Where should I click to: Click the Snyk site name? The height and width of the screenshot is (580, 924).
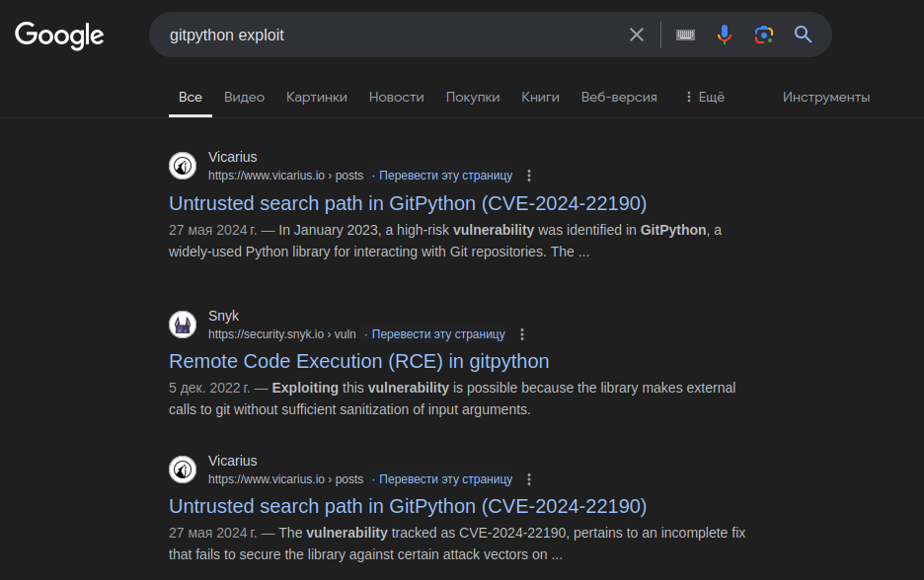point(223,317)
